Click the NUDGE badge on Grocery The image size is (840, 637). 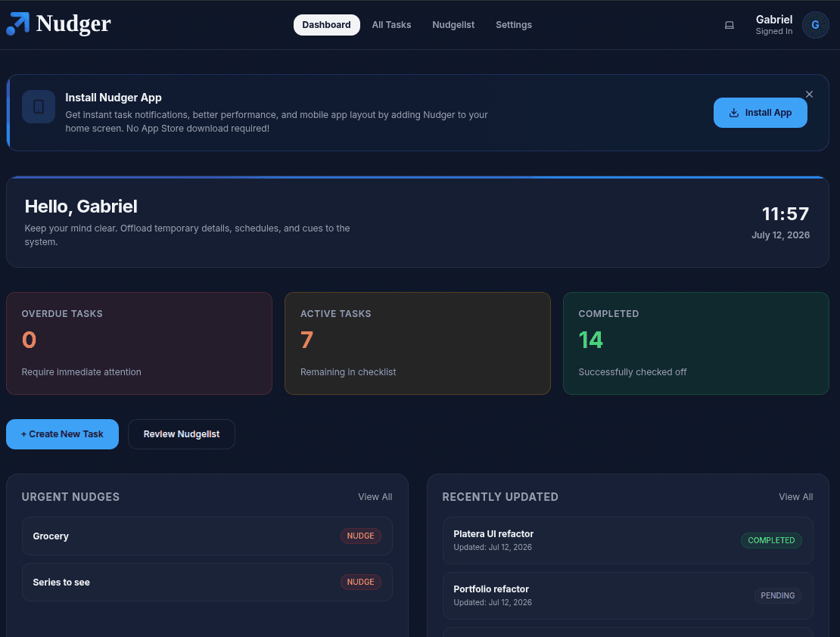(x=360, y=536)
